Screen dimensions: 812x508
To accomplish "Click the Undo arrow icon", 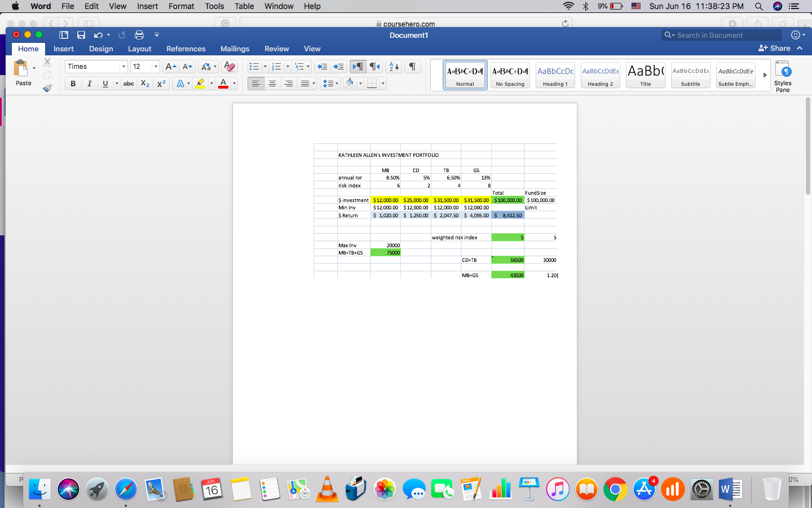I will [x=98, y=35].
